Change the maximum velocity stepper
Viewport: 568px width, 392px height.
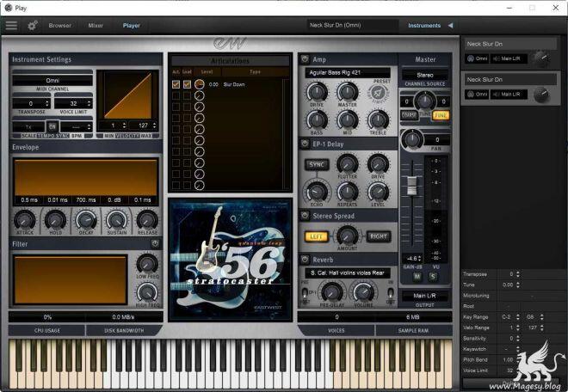click(x=155, y=126)
